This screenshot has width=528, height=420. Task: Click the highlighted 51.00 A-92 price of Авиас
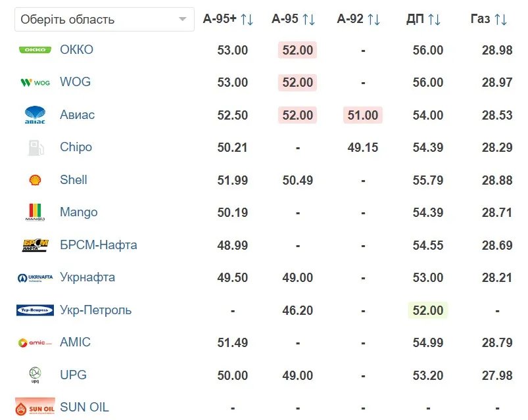pos(363,115)
